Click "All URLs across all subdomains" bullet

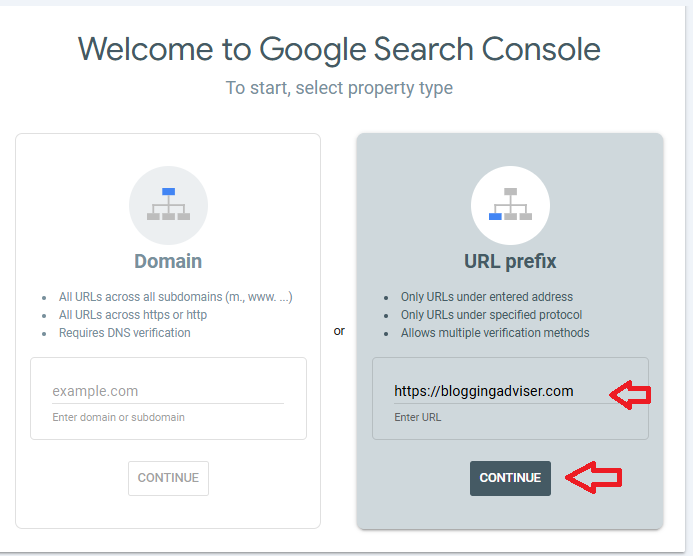[x=176, y=297]
